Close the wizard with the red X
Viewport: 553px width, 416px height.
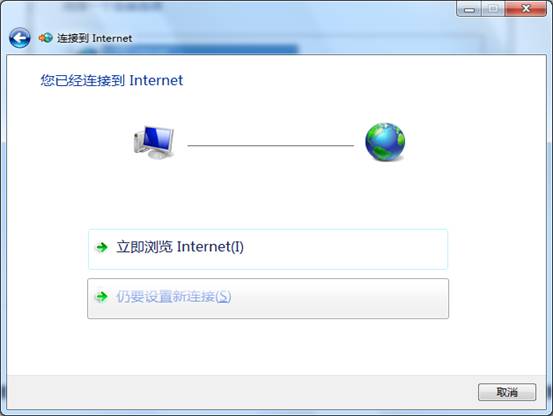526,9
